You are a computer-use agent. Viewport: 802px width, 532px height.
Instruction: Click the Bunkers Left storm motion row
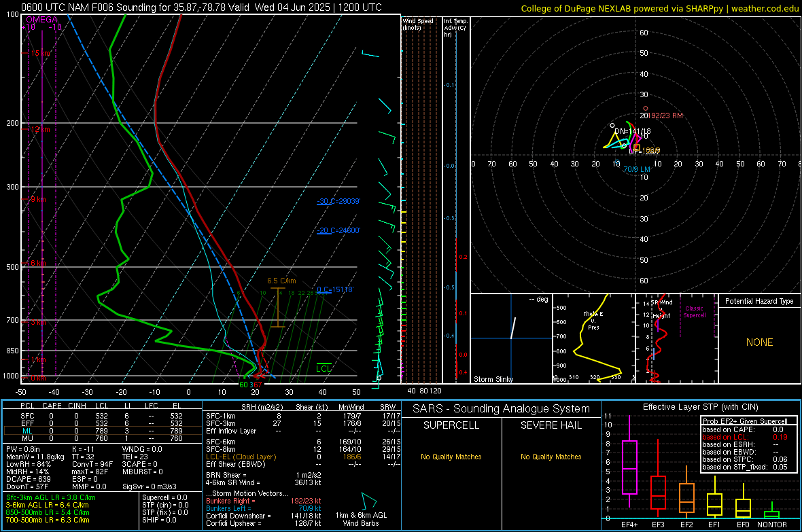click(264, 508)
